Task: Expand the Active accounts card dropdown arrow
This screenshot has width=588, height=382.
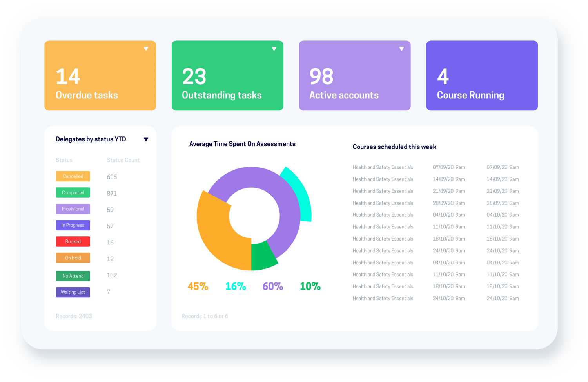Action: click(x=401, y=49)
